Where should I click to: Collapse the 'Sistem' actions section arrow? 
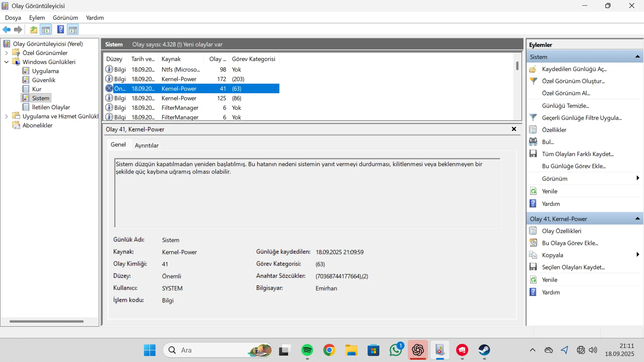click(637, 57)
